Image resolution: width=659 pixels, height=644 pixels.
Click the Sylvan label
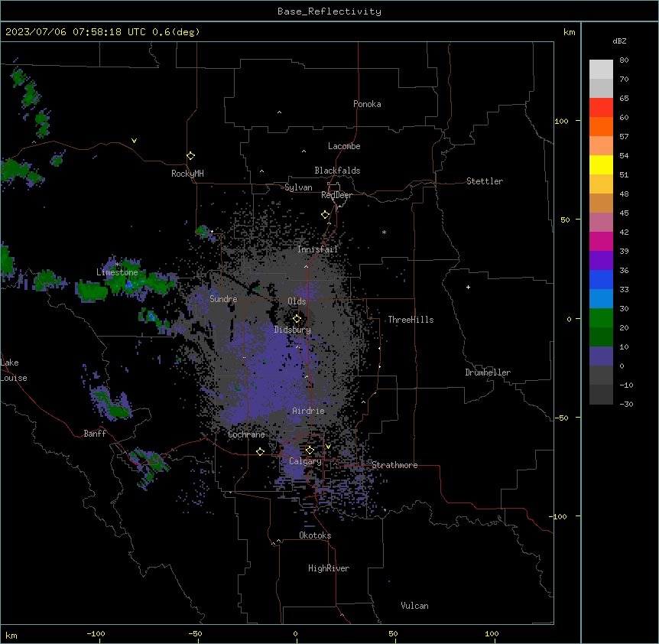point(298,187)
